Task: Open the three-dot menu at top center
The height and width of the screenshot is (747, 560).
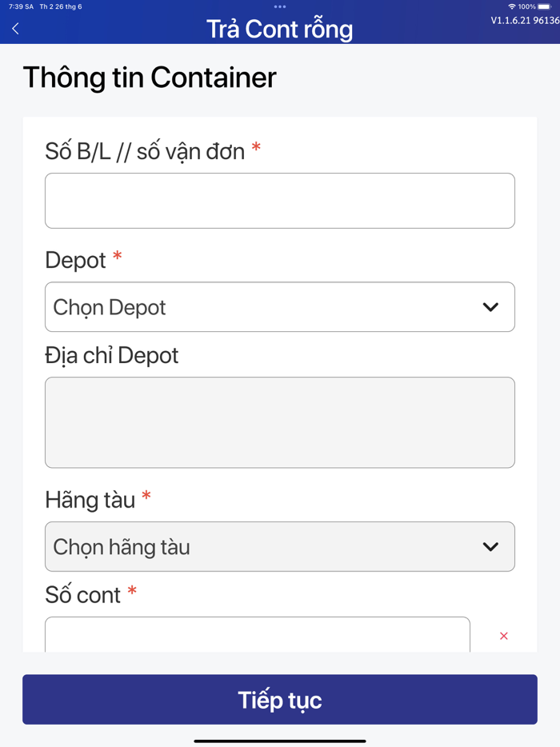Action: point(279,6)
